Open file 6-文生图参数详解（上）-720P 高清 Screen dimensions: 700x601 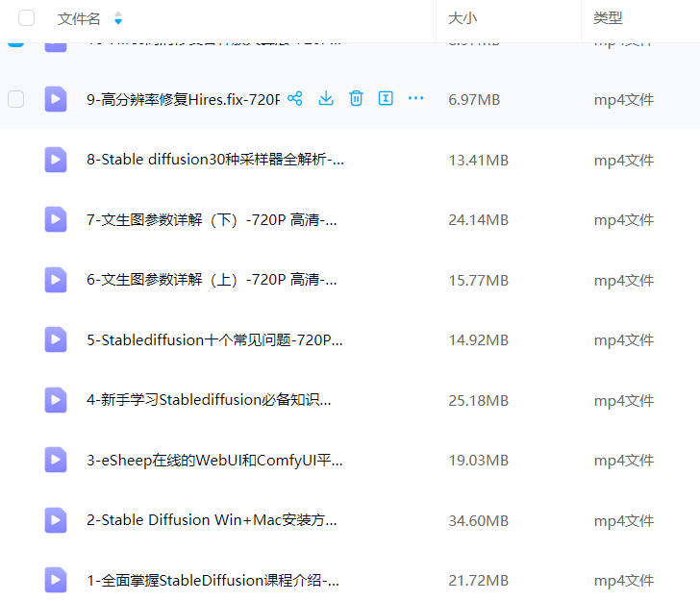[x=212, y=280]
